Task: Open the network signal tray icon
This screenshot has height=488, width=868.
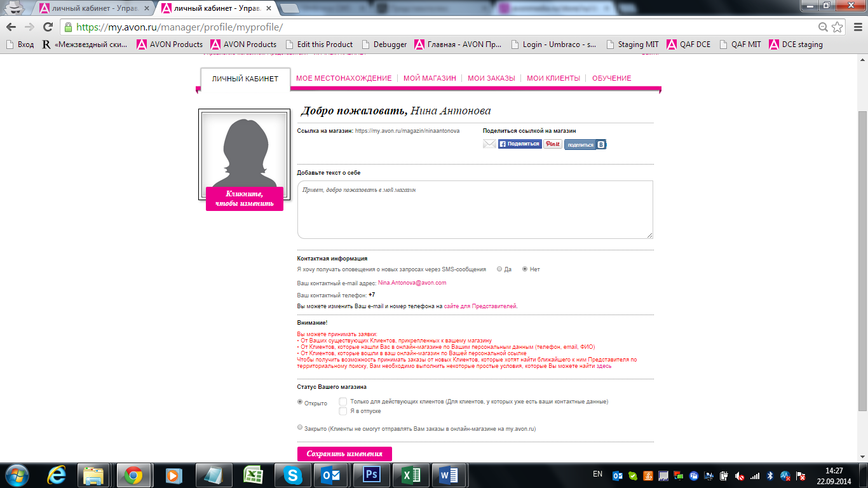Action: pyautogui.click(x=755, y=475)
